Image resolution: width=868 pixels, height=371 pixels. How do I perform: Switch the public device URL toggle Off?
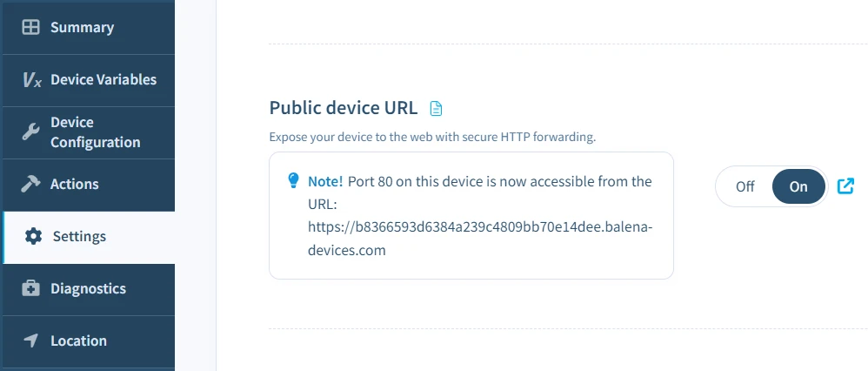coord(744,186)
